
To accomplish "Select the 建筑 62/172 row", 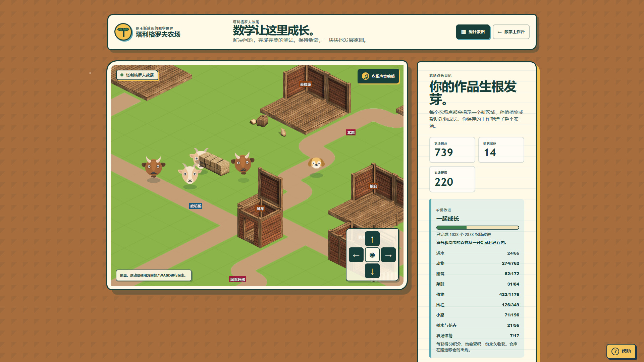I will point(478,274).
